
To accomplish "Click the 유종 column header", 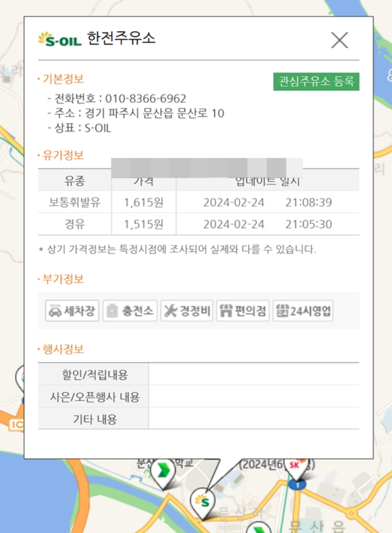I will (75, 180).
